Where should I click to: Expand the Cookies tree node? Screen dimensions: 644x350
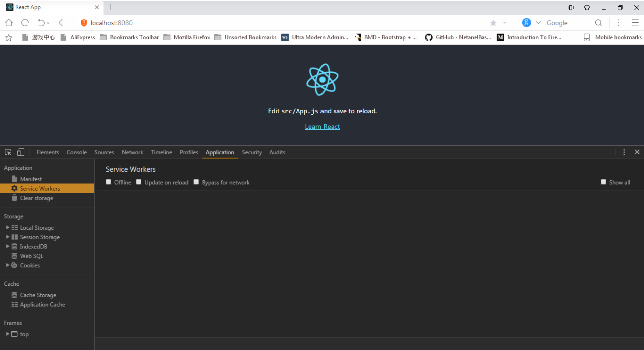click(x=8, y=265)
